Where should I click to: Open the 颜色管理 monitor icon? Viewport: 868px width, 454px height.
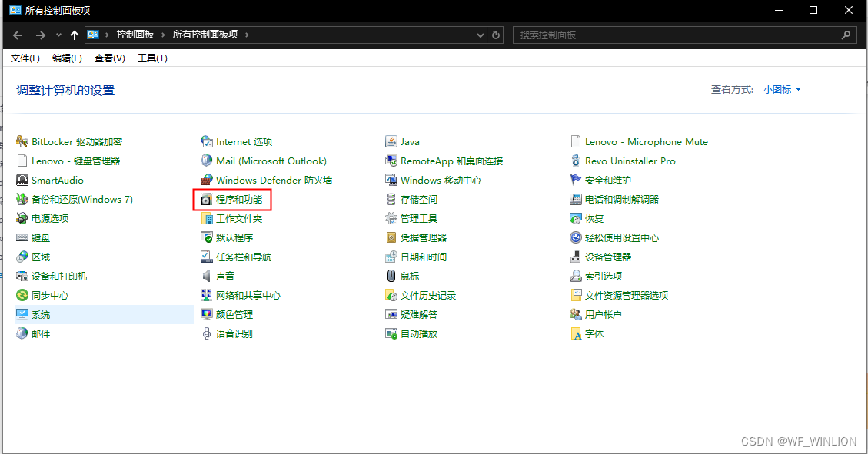point(207,315)
